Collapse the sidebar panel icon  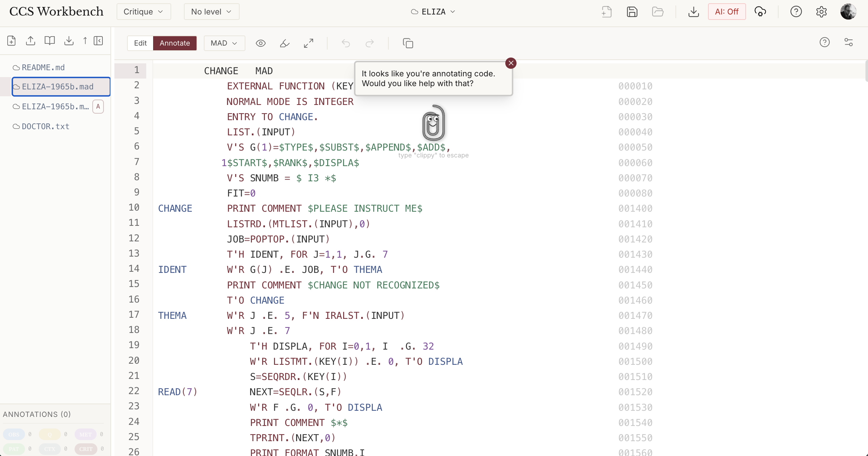[x=98, y=41]
